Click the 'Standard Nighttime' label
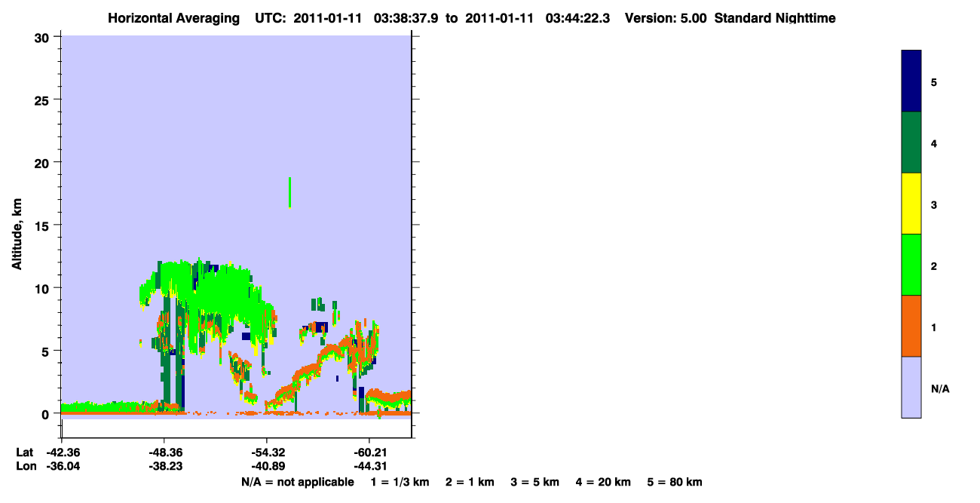Viewport: 980px width, 503px height. 775,18
